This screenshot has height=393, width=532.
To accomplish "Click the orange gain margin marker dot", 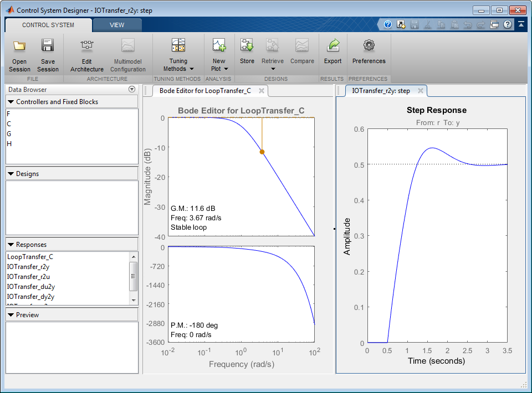I will tap(262, 152).
